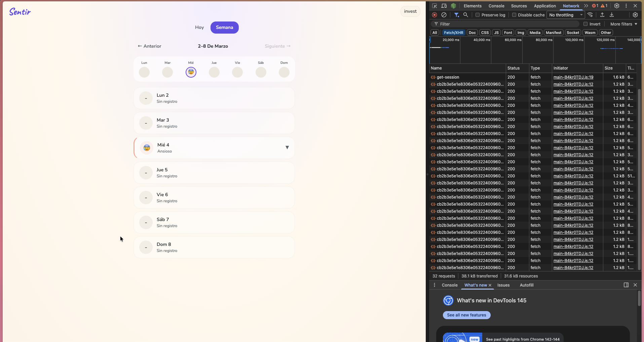Open the Node.js DevTools green hexagon icon

tap(453, 6)
